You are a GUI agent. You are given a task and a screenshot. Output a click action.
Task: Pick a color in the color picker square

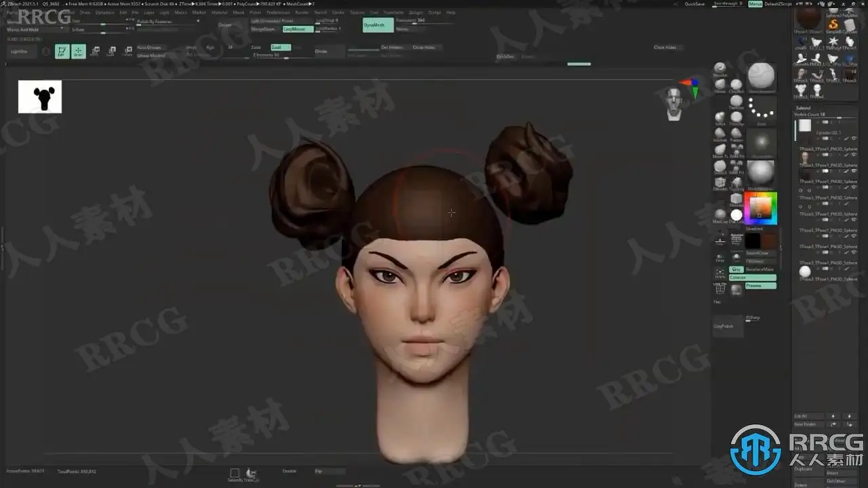760,206
